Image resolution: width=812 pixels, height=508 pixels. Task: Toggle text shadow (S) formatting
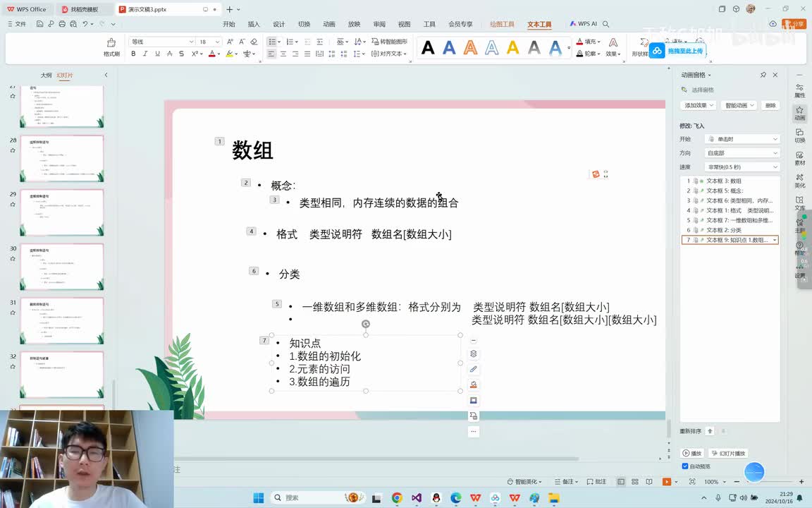click(x=181, y=54)
